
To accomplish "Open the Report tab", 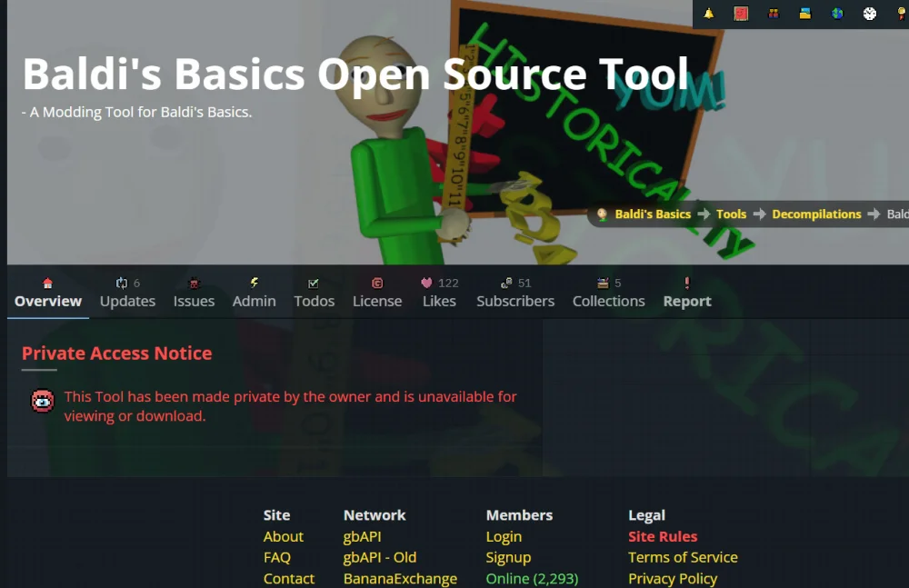I will click(x=687, y=301).
